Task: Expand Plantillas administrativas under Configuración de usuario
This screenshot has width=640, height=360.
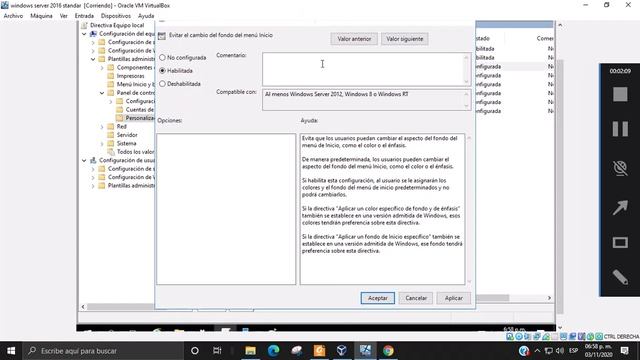Action: (93, 186)
